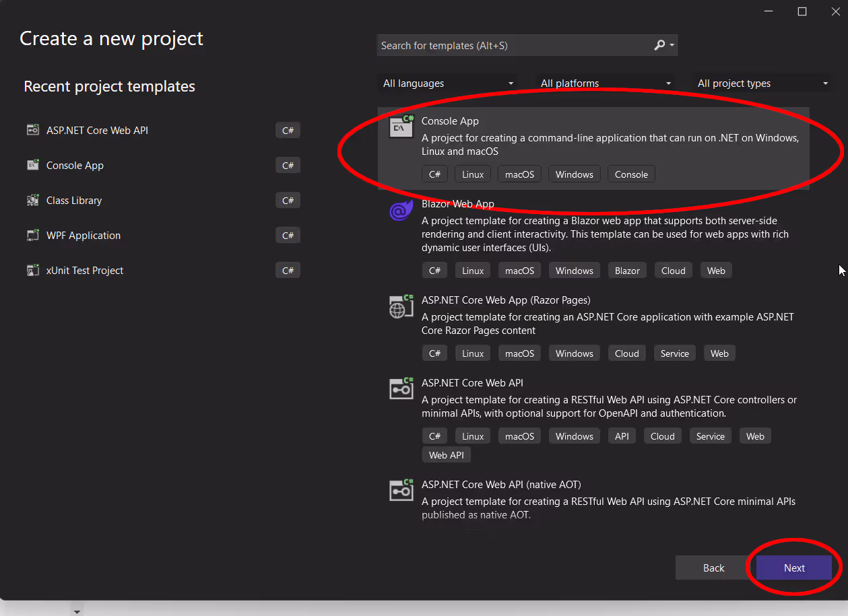Click the recent WPF Application icon

coord(32,235)
